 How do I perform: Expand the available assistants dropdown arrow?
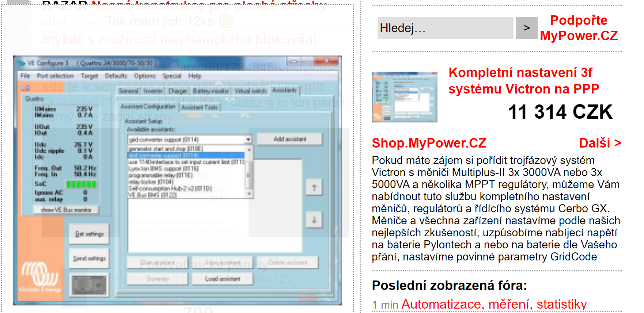[249, 140]
